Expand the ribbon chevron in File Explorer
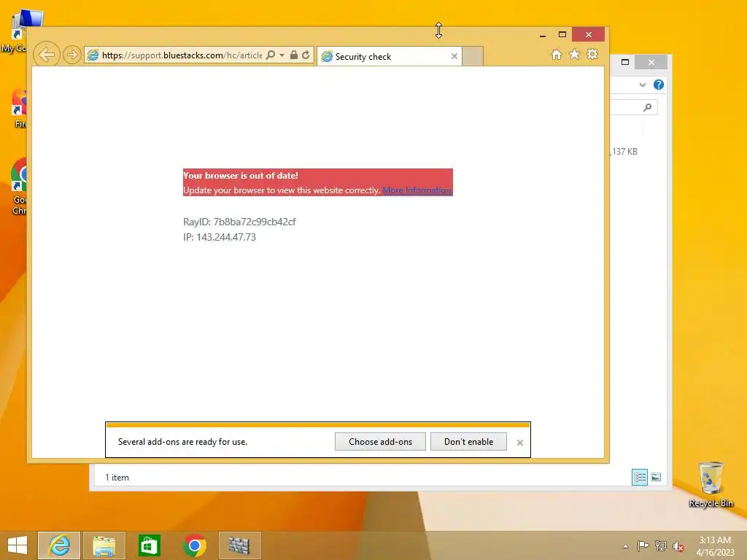747x560 pixels. [x=643, y=85]
